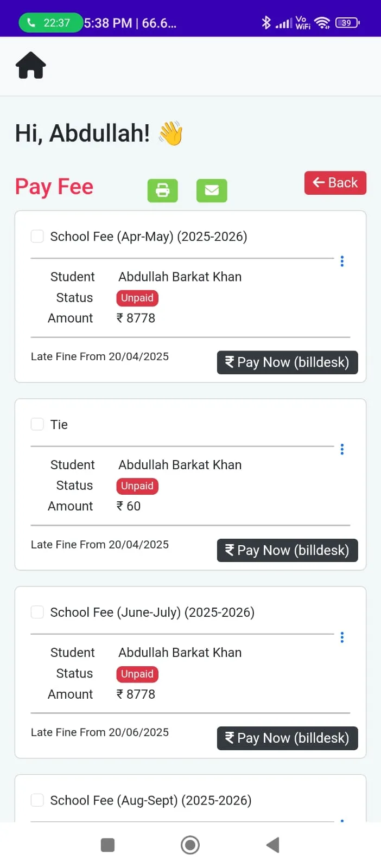Screen dimensions: 381x868
Task: Tick the Tie fee checkbox
Action: [37, 424]
